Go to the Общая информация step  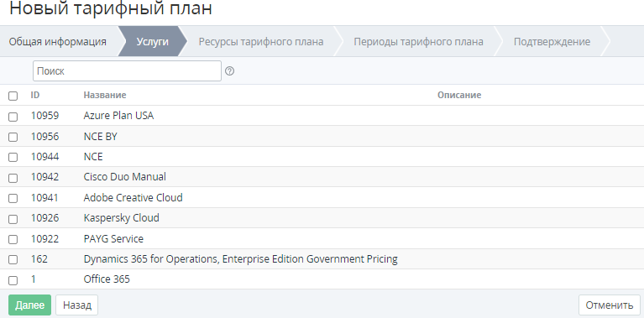(58, 41)
